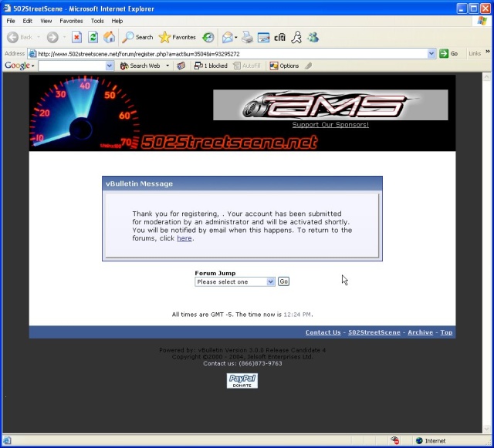Viewport: 494px width, 448px height.
Task: Click the citi toolbar icon
Action: (x=279, y=38)
